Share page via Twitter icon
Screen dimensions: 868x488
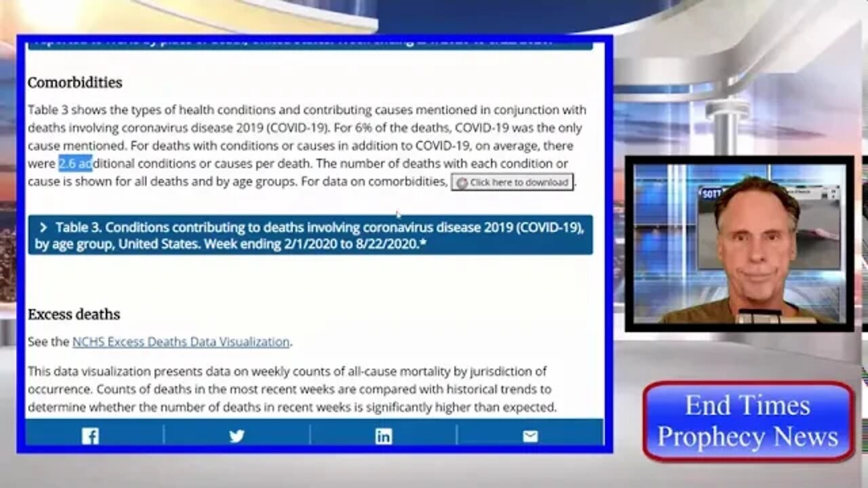237,436
